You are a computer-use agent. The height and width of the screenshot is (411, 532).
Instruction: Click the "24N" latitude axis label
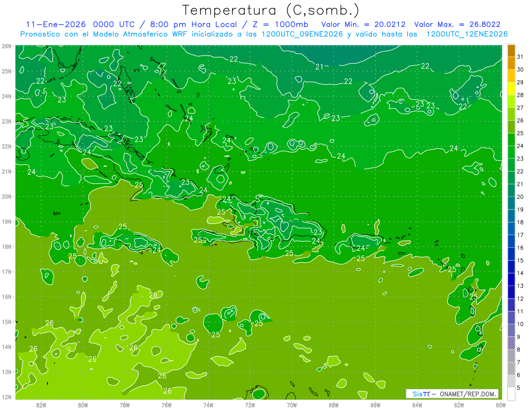click(x=7, y=96)
